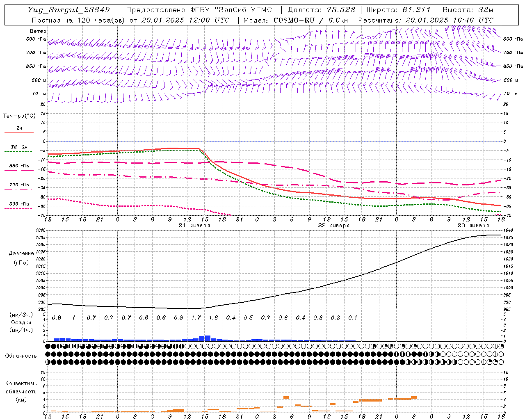Select the Тем-ра(°C) axis title
The width and height of the screenshot is (525, 420).
pyautogui.click(x=19, y=116)
